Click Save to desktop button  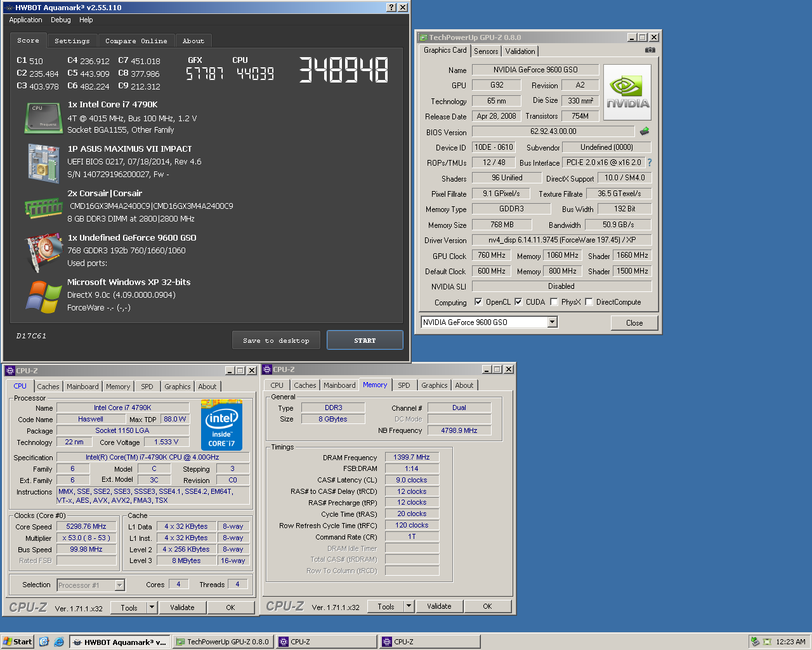click(x=276, y=340)
